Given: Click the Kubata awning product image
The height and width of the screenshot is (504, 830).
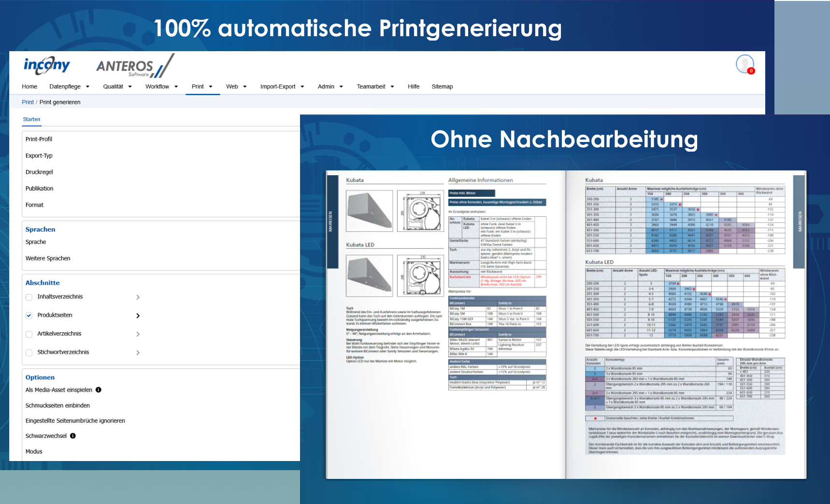Looking at the screenshot, I should click(370, 211).
